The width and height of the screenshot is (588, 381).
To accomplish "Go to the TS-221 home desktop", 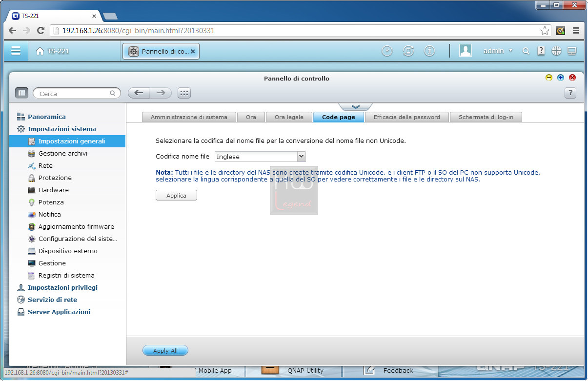I will [53, 51].
